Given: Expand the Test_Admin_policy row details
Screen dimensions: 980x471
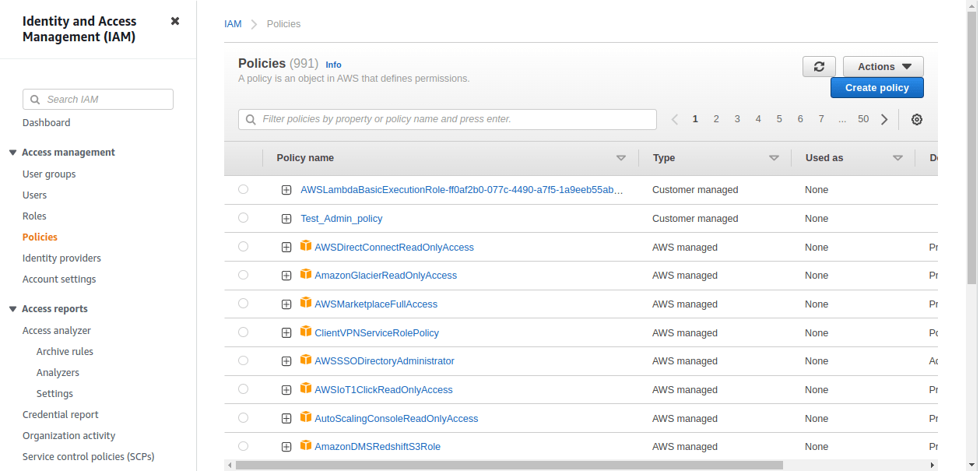Looking at the screenshot, I should (x=286, y=219).
